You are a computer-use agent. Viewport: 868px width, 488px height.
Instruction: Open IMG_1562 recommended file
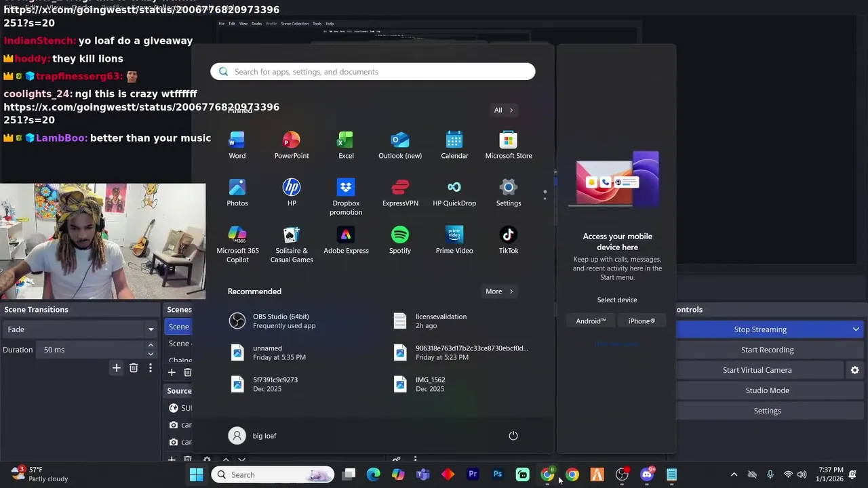pyautogui.click(x=468, y=384)
